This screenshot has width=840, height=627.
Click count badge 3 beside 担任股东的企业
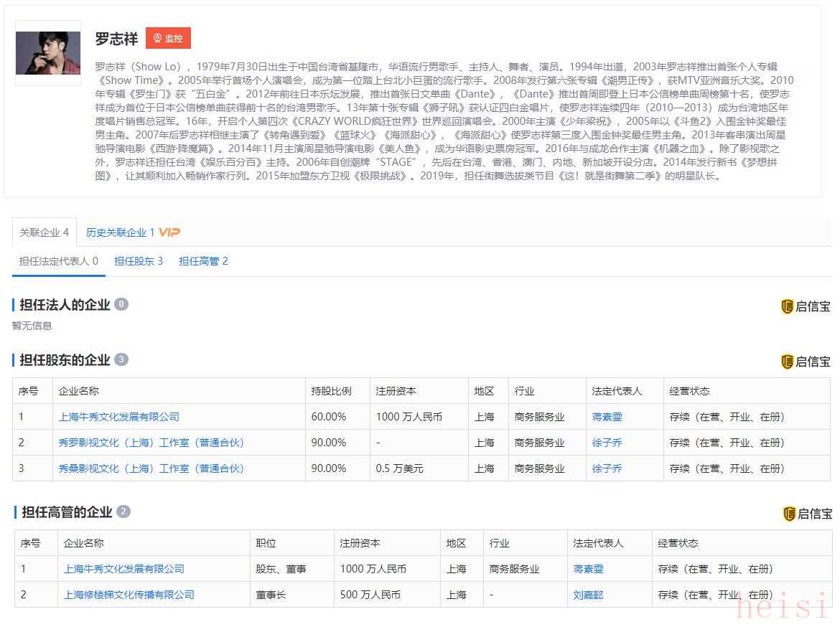[121, 359]
